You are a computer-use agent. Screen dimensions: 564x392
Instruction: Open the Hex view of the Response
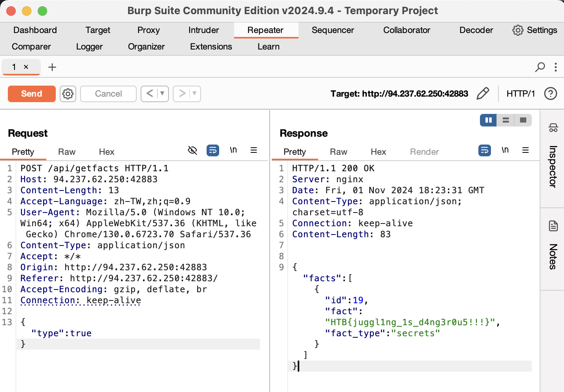point(378,152)
